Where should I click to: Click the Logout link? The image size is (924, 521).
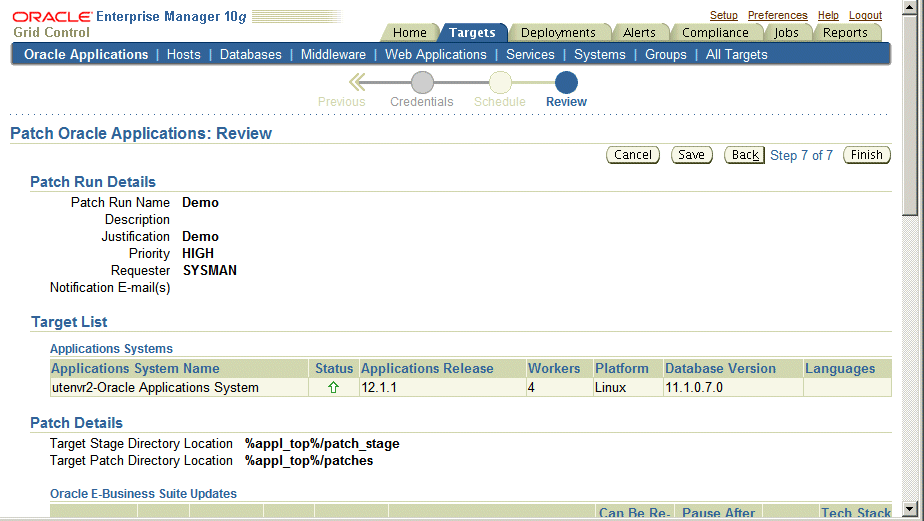coord(865,15)
